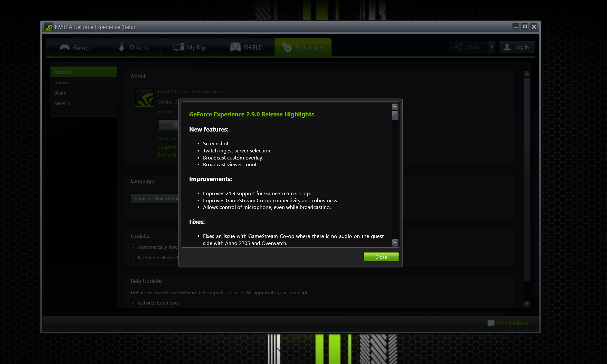Click the Drivers download icon
This screenshot has height=364, width=607.
click(121, 47)
